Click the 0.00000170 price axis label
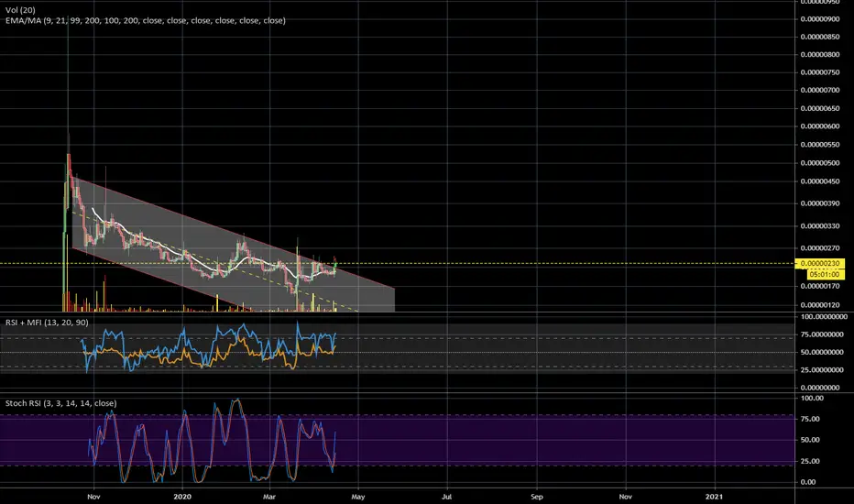 (820, 286)
